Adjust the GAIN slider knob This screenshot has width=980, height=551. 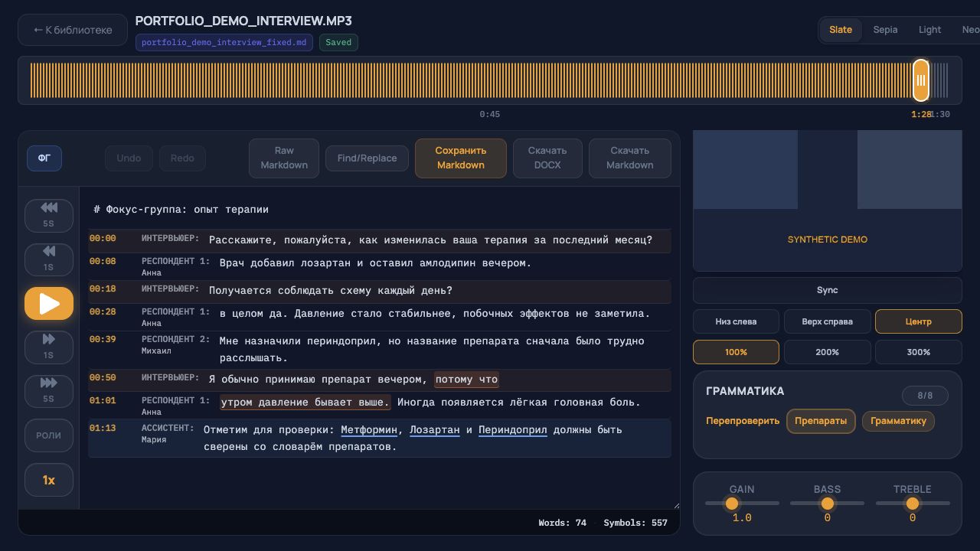(x=732, y=504)
